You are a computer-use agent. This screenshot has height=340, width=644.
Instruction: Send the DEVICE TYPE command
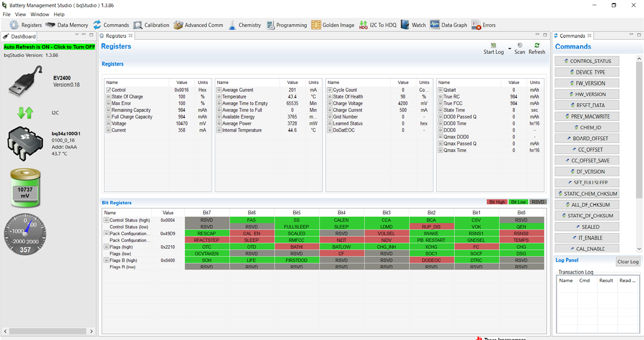point(587,72)
